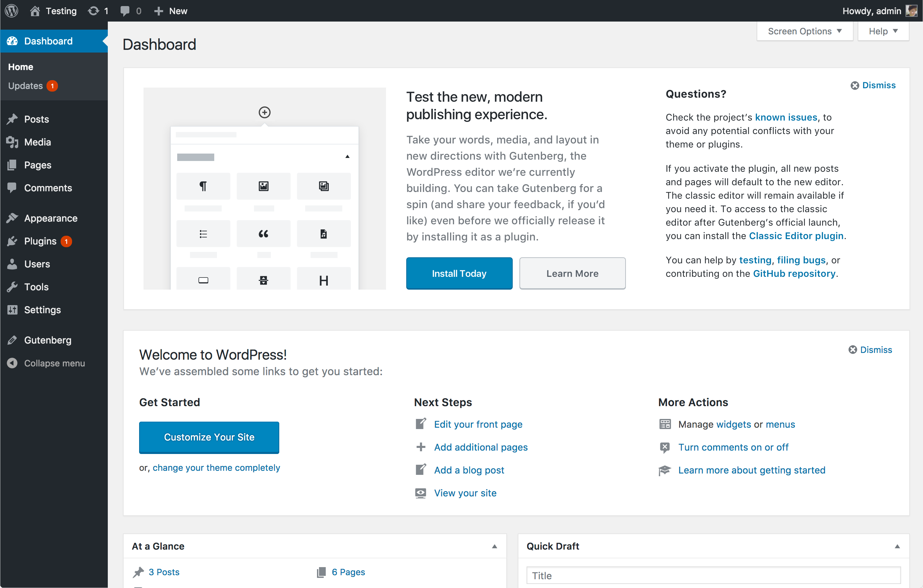Expand the Screen Options dropdown
Screen dimensions: 923x588
(x=804, y=31)
